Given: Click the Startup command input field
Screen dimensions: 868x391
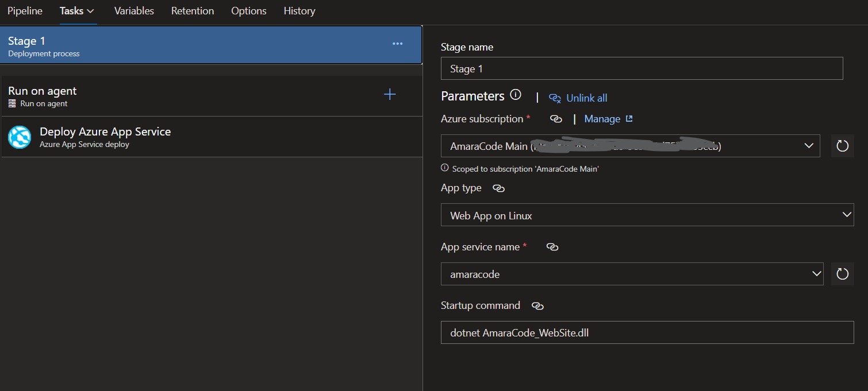Looking at the screenshot, I should [647, 332].
